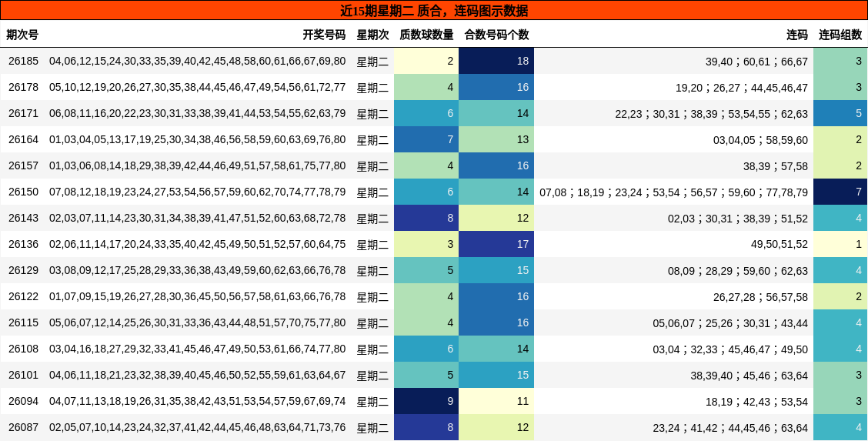868x441 pixels.
Task: Click the 连码 cell 03,04,05；58,59,60
Action: (760, 140)
